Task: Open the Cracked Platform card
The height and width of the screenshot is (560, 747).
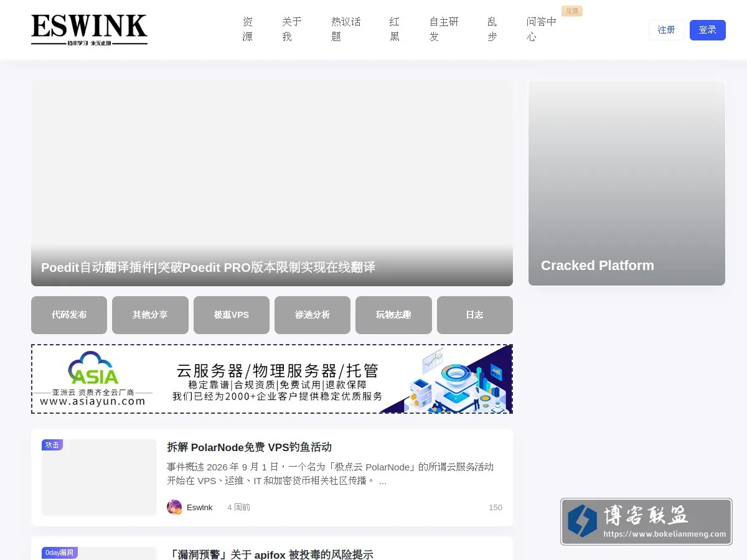Action: 627,183
